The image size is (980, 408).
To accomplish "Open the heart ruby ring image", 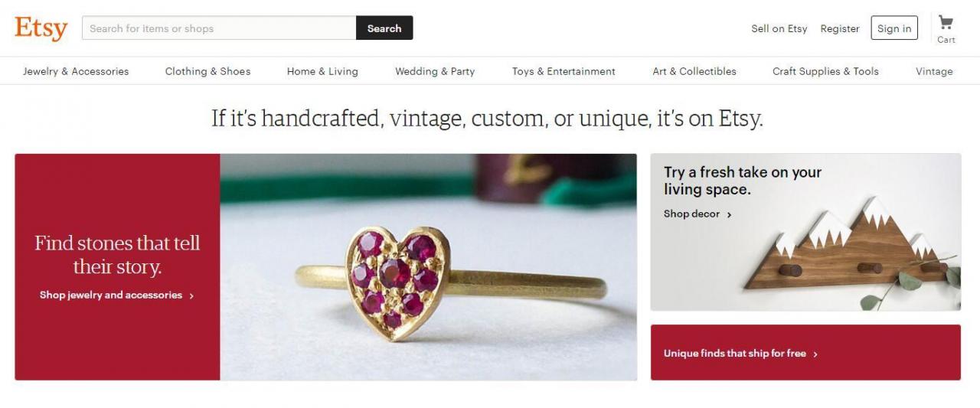I will [x=428, y=267].
